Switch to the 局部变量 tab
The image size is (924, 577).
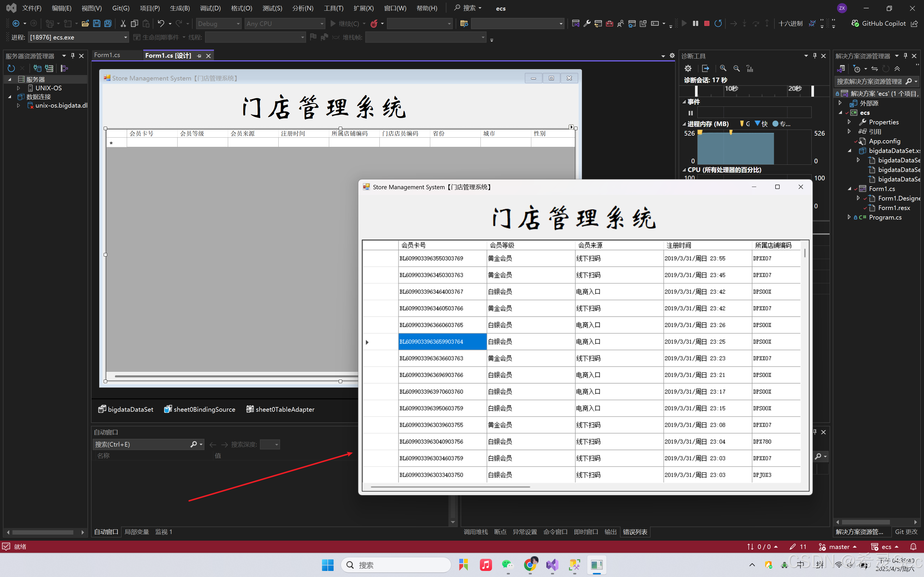137,532
